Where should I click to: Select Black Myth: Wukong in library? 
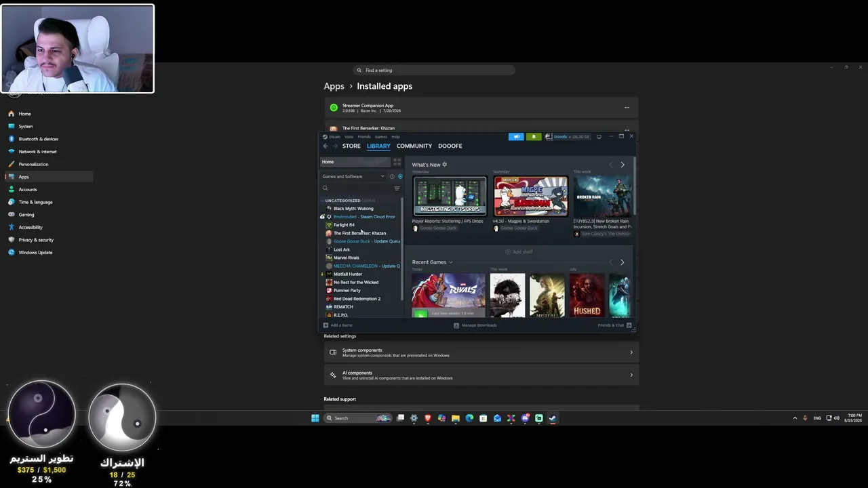click(x=353, y=209)
